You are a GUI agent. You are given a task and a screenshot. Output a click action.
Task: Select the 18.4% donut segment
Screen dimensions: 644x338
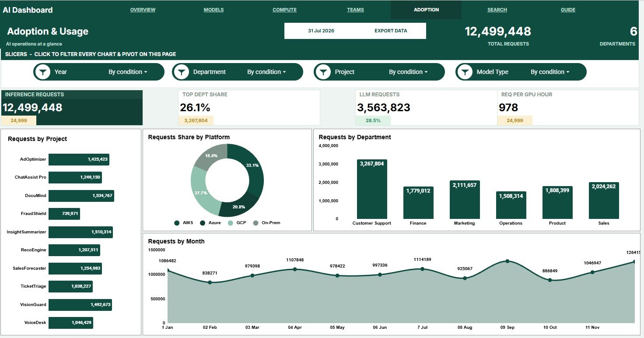coord(211,156)
